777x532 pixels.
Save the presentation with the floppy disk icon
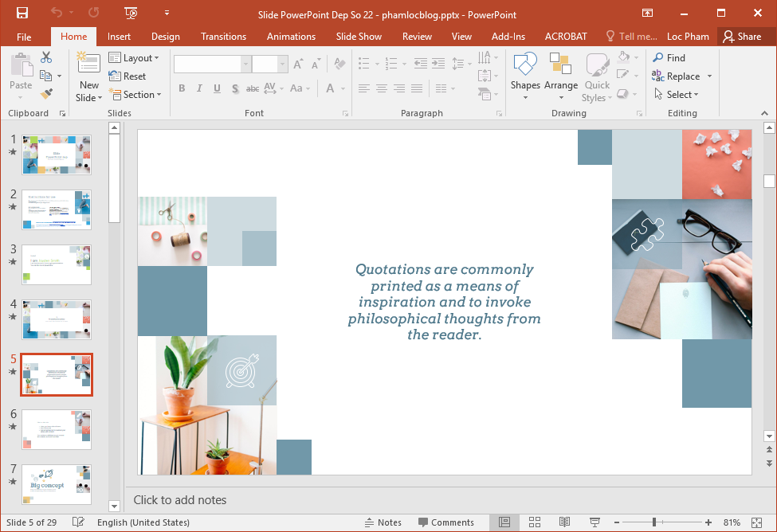[x=22, y=13]
